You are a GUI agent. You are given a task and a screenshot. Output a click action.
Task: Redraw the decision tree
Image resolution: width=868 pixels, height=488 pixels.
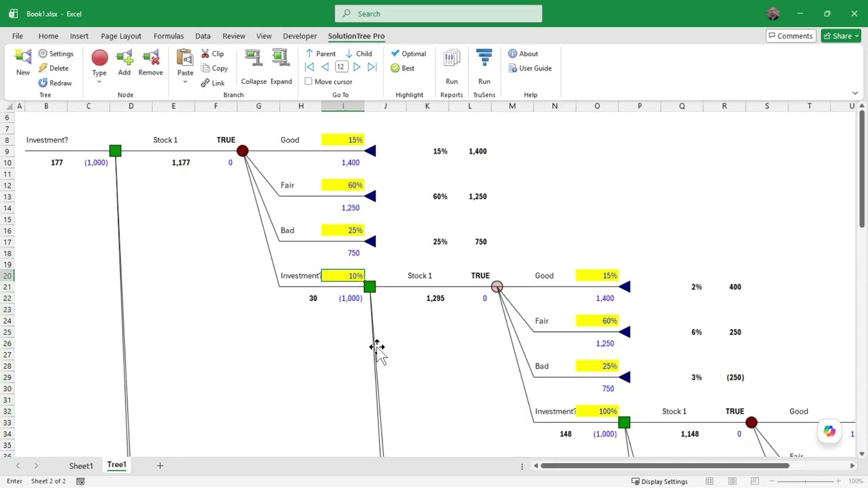point(55,83)
